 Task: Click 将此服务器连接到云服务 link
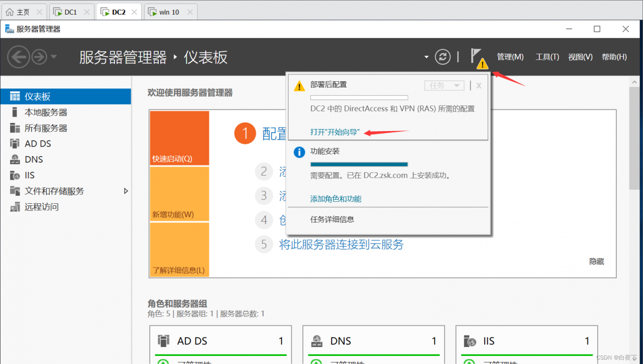pyautogui.click(x=341, y=245)
